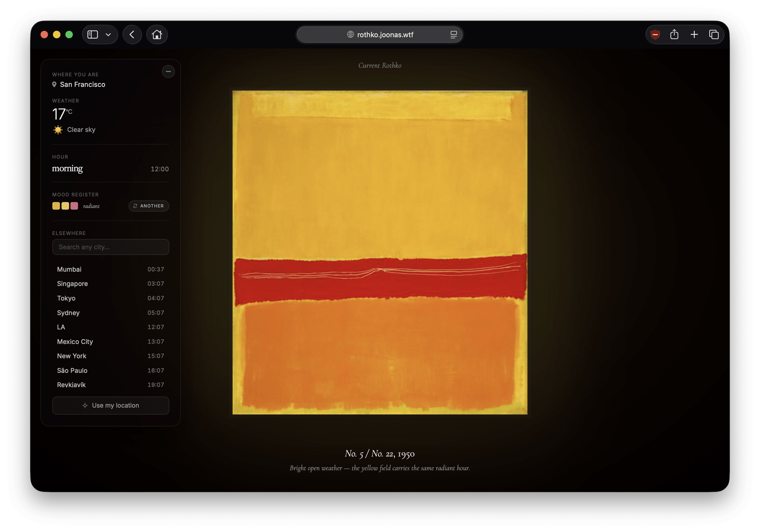Image resolution: width=760 pixels, height=532 pixels.
Task: Click the globe icon in address bar
Action: click(351, 35)
